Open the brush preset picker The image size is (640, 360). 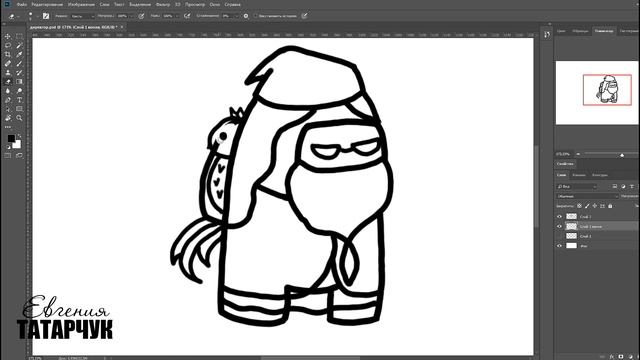point(32,16)
